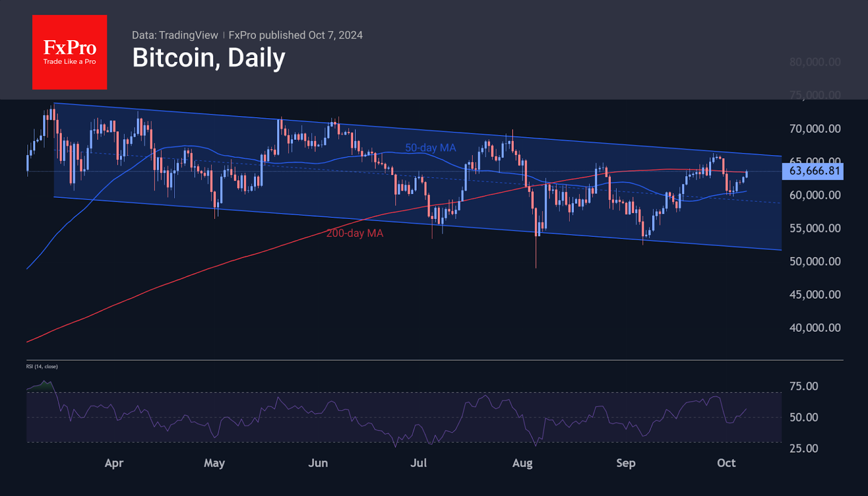Click the 45,000.00 price axis label
The height and width of the screenshot is (496, 868).
point(815,295)
